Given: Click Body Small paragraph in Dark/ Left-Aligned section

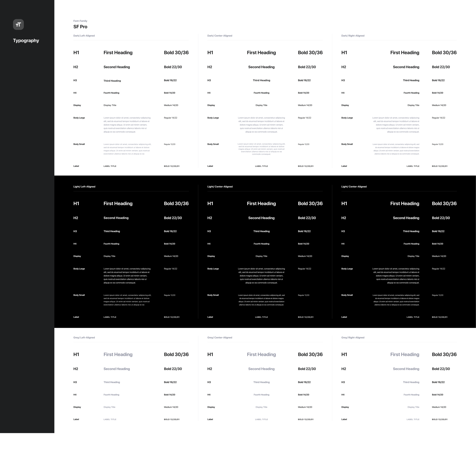Looking at the screenshot, I should (128, 149).
